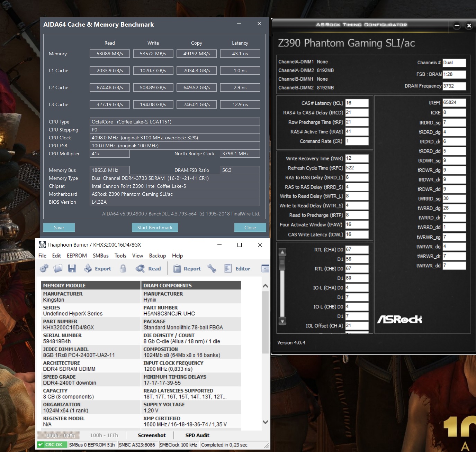This screenshot has height=452, width=476.
Task: Open the Tools menu in Thaiphoon Burner
Action: pyautogui.click(x=120, y=256)
